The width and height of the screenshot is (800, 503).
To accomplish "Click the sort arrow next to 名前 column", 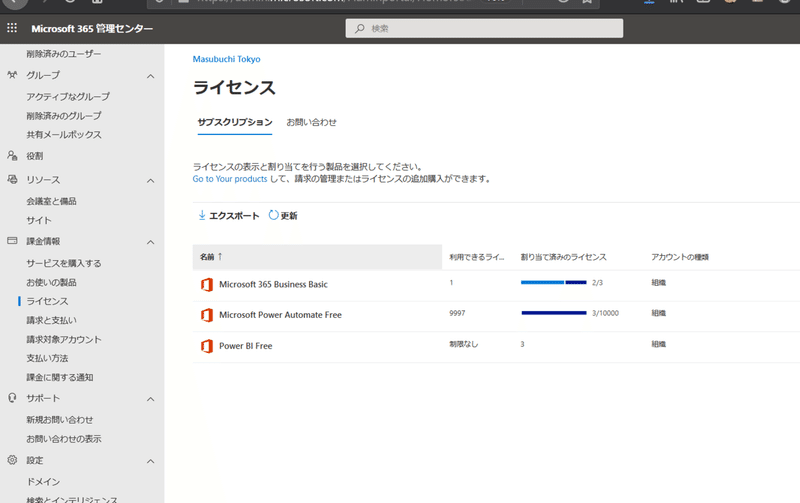I will (220, 257).
